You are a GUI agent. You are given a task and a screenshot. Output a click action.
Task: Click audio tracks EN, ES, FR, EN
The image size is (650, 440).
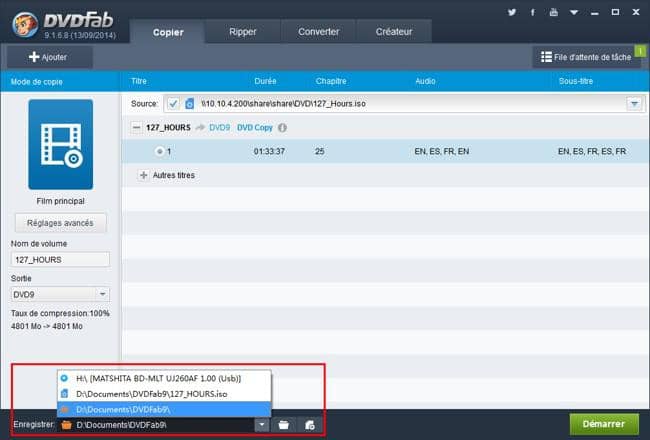442,151
